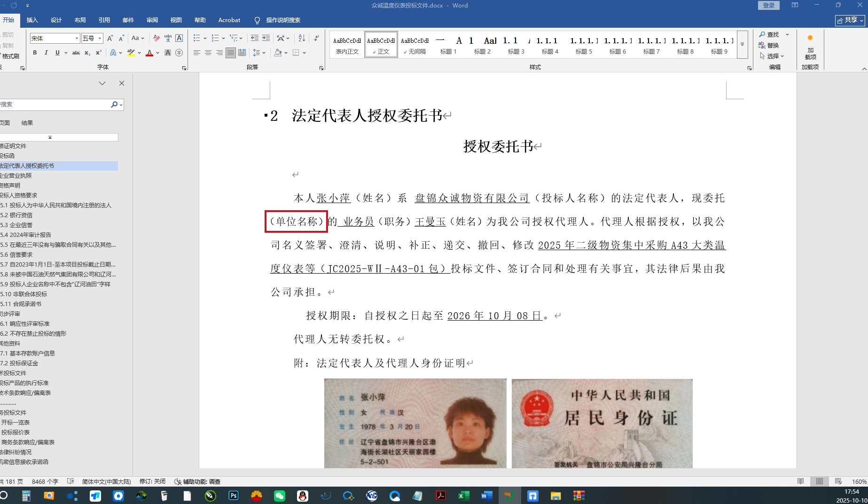Screen dimensions: 868x504
Task: Open Replace (替换) dialog
Action: [x=769, y=45]
